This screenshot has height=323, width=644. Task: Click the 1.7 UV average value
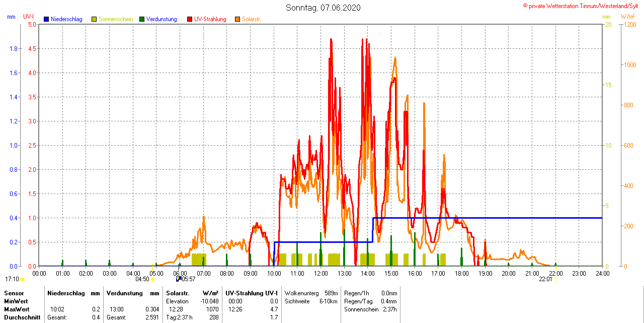[x=274, y=317]
